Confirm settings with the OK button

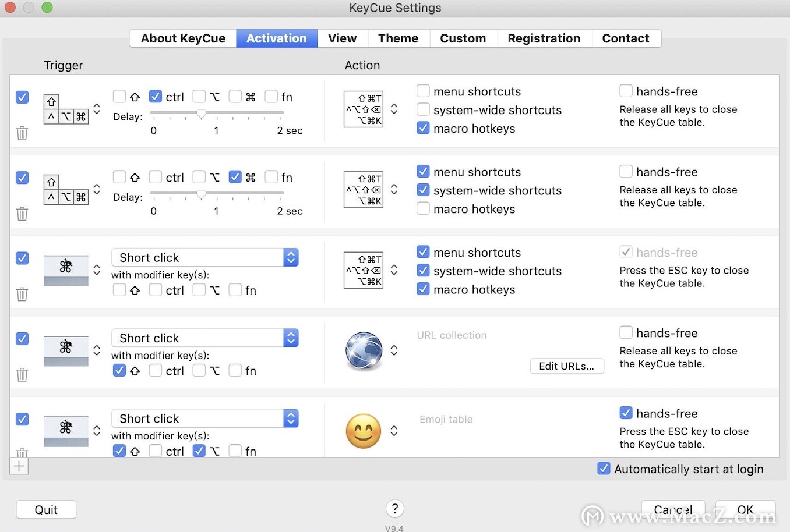coord(745,510)
